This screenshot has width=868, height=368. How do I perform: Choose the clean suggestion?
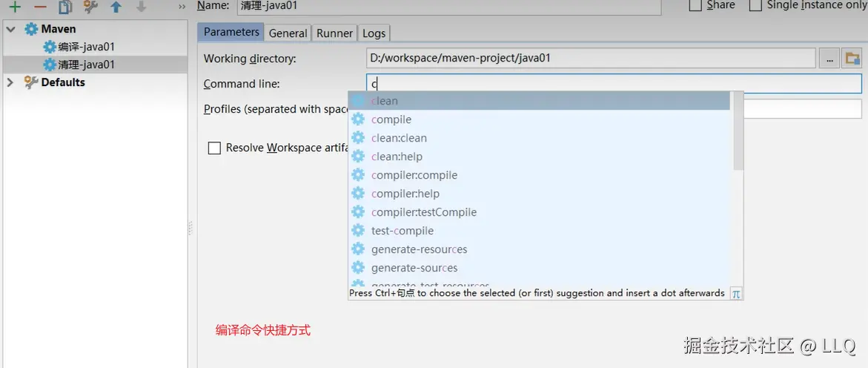point(539,101)
